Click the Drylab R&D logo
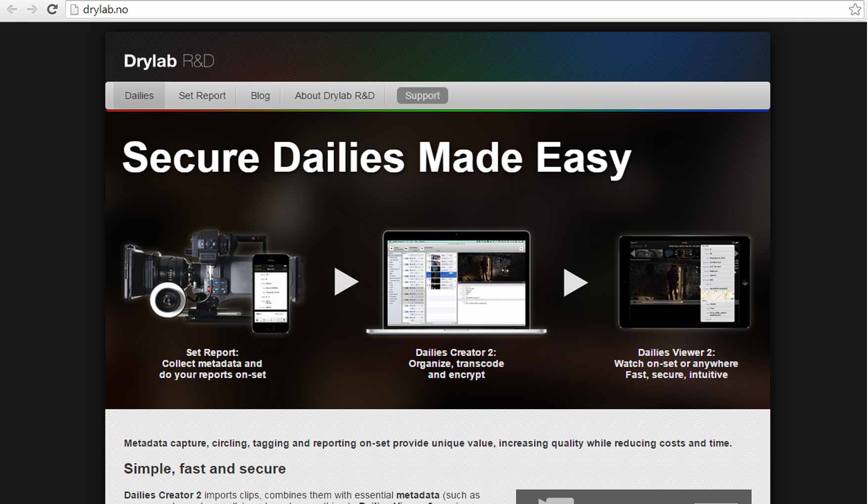The width and height of the screenshot is (868, 504). point(169,61)
